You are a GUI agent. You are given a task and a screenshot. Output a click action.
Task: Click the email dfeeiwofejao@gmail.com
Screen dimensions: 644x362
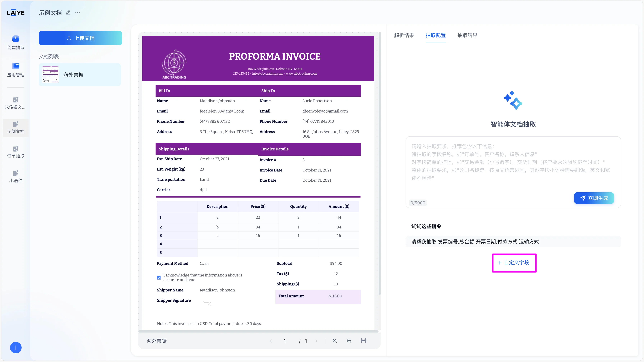(325, 111)
